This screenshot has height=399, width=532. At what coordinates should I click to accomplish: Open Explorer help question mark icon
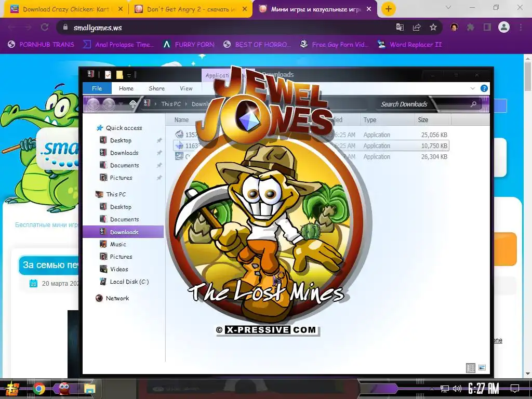point(484,88)
